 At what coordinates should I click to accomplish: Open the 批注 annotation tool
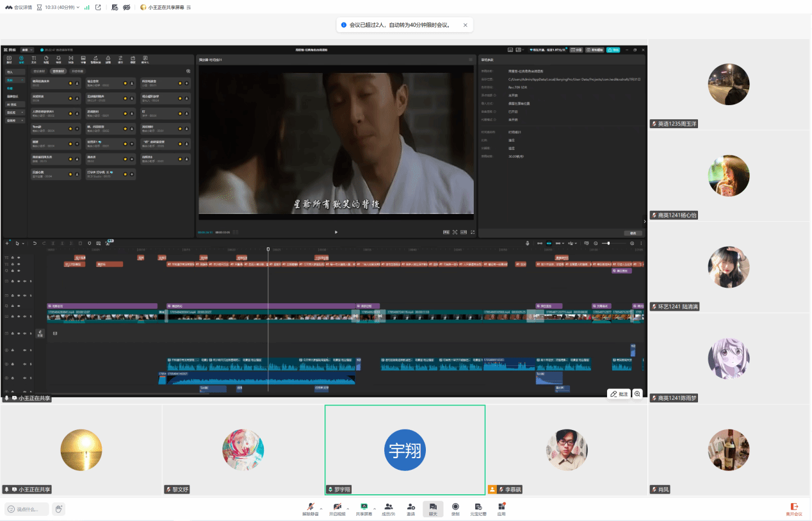point(619,393)
